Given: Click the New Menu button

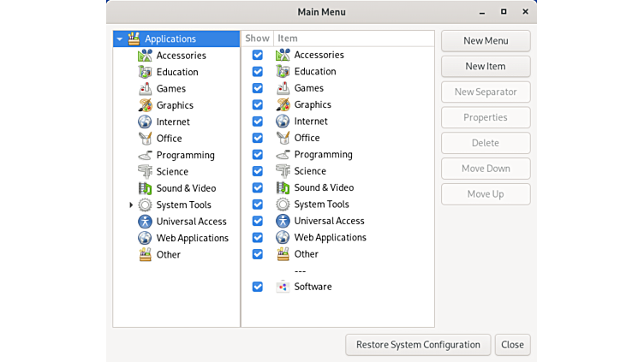Looking at the screenshot, I should tap(486, 41).
